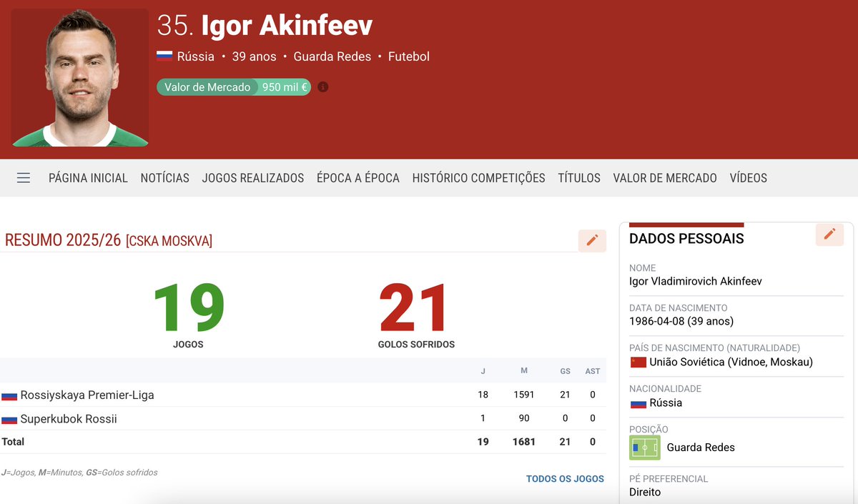Click the Futebol sport label in header
Viewport: 858px width, 504px height.
pyautogui.click(x=409, y=56)
